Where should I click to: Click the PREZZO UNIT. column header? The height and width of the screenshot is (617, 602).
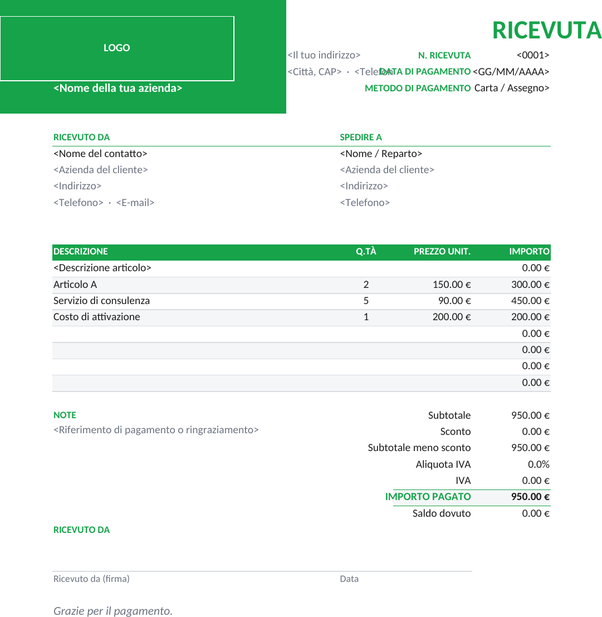(x=442, y=251)
